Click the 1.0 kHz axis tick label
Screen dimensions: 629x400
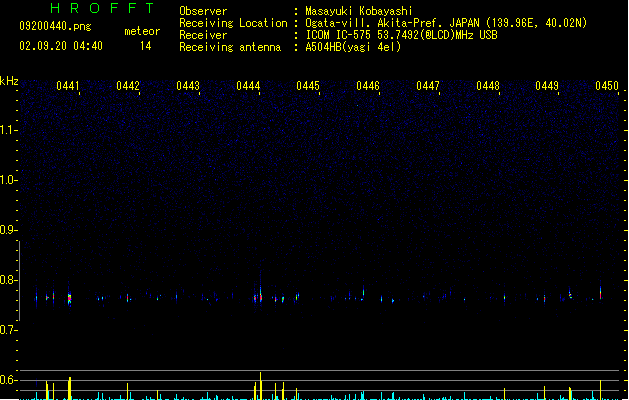pos(7,180)
